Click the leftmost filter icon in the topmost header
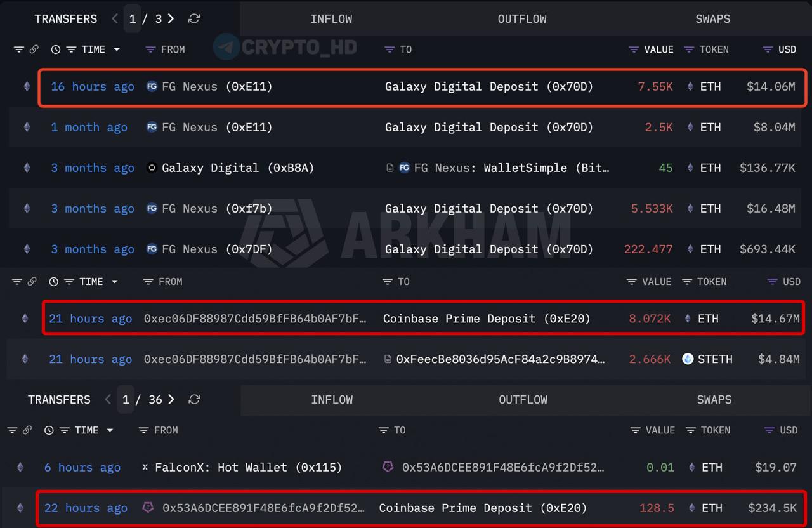812x528 pixels. (18, 49)
